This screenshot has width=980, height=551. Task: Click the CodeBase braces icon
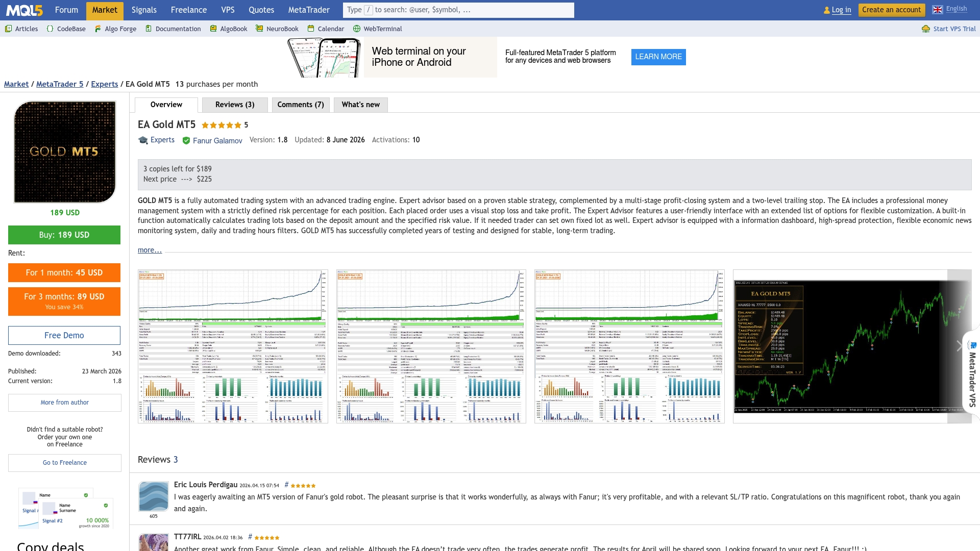tap(50, 29)
